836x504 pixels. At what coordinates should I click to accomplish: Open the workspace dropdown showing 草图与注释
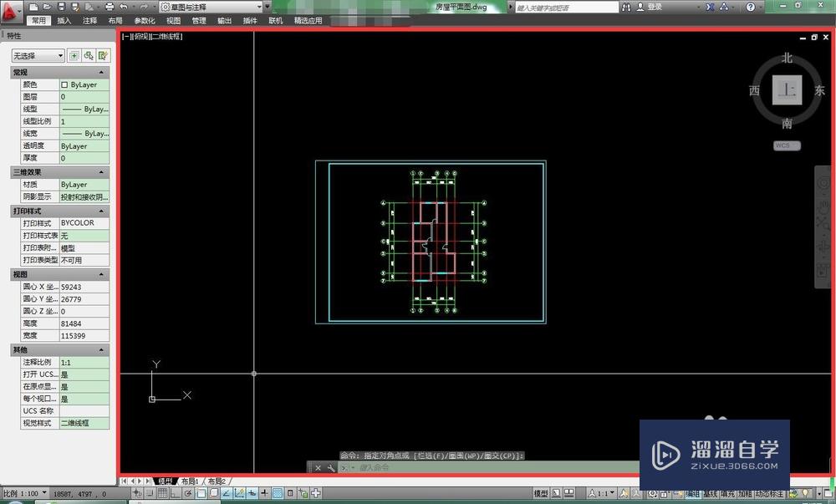[209, 6]
